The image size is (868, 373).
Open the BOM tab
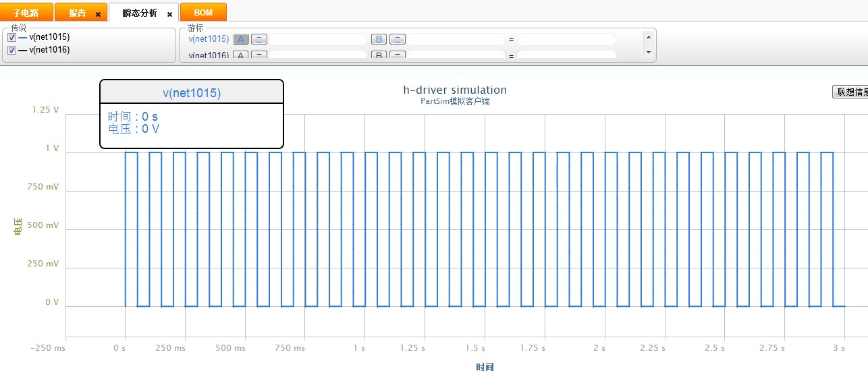pos(203,13)
